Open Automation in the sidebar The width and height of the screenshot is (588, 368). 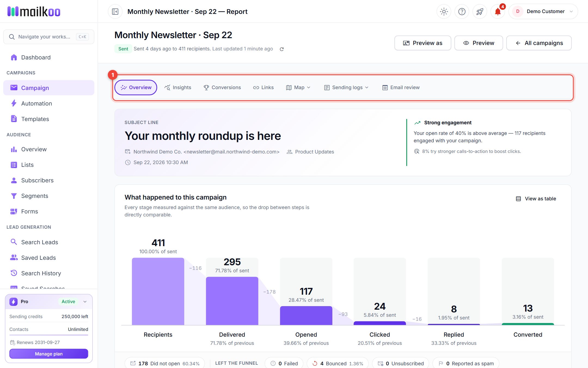49,103
